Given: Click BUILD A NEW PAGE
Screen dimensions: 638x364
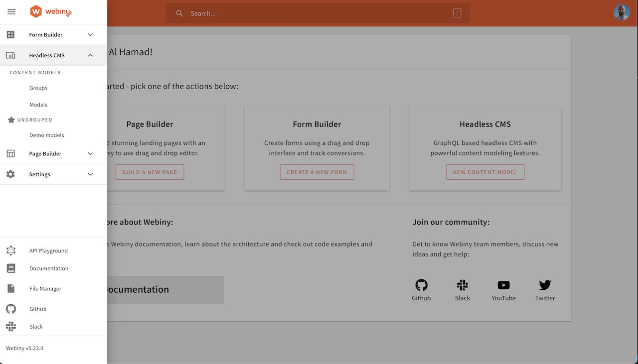Looking at the screenshot, I should click(x=150, y=172).
